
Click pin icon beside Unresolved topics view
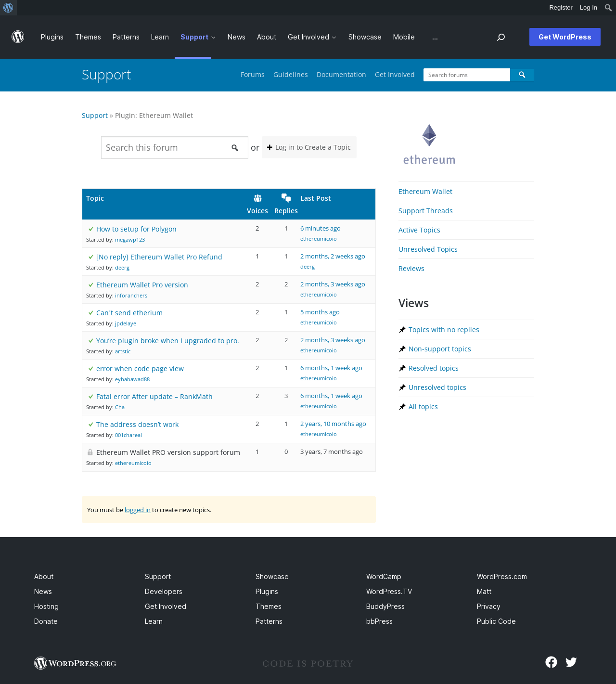pyautogui.click(x=402, y=387)
